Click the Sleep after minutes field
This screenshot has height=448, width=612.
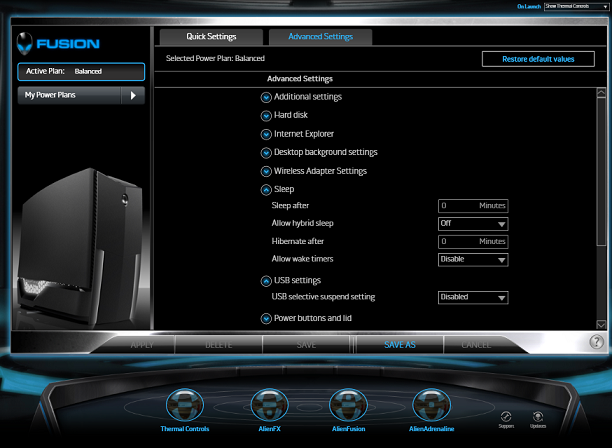click(x=473, y=206)
